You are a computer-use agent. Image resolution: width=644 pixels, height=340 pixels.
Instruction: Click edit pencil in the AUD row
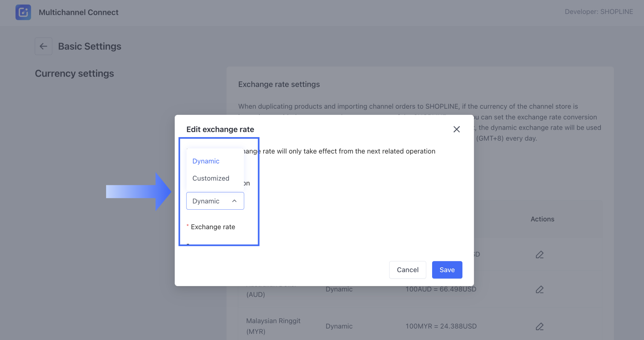click(x=539, y=290)
